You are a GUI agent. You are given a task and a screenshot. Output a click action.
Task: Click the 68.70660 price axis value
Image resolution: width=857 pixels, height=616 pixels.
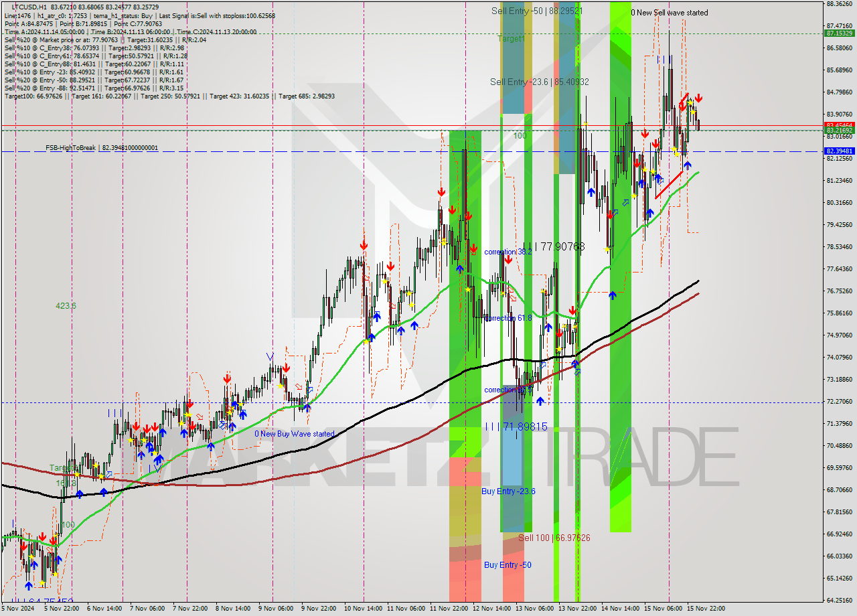(x=839, y=490)
